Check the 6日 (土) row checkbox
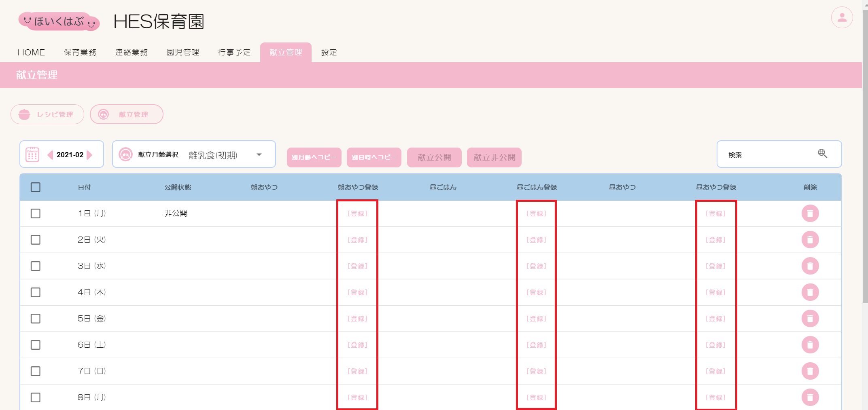Viewport: 868px width, 410px height. click(x=36, y=345)
